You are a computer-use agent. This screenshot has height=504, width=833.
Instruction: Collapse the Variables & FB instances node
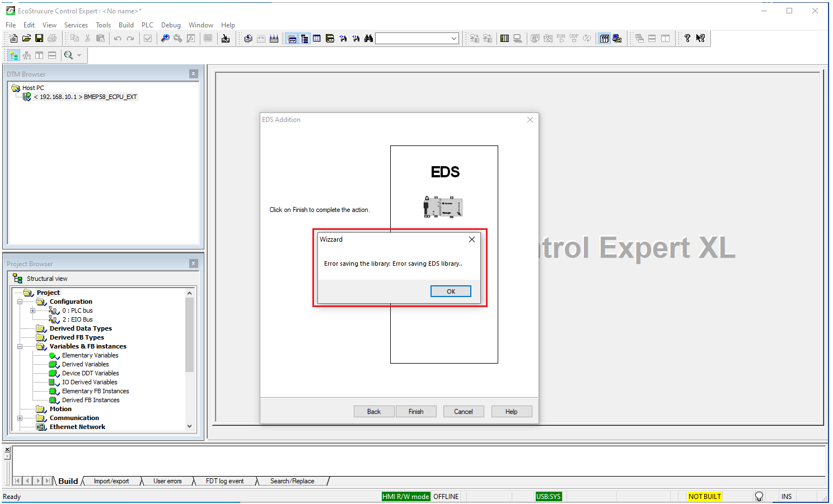coord(20,347)
